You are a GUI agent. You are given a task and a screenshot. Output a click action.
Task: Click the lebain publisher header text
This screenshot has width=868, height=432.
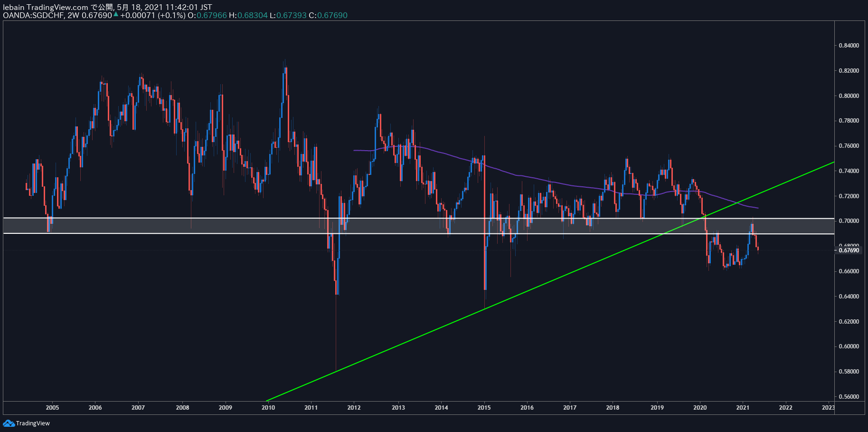tap(107, 7)
